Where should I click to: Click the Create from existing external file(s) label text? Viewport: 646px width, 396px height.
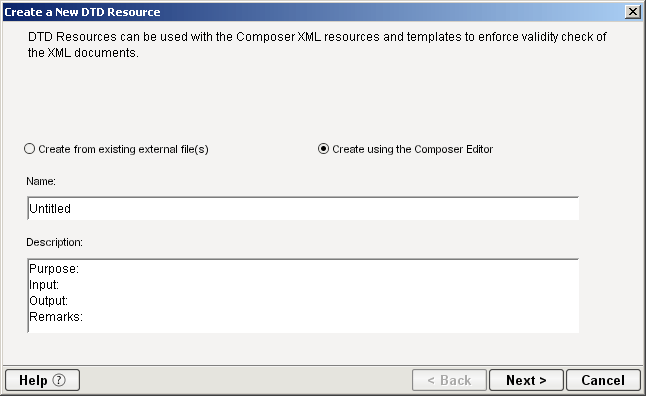[123, 149]
